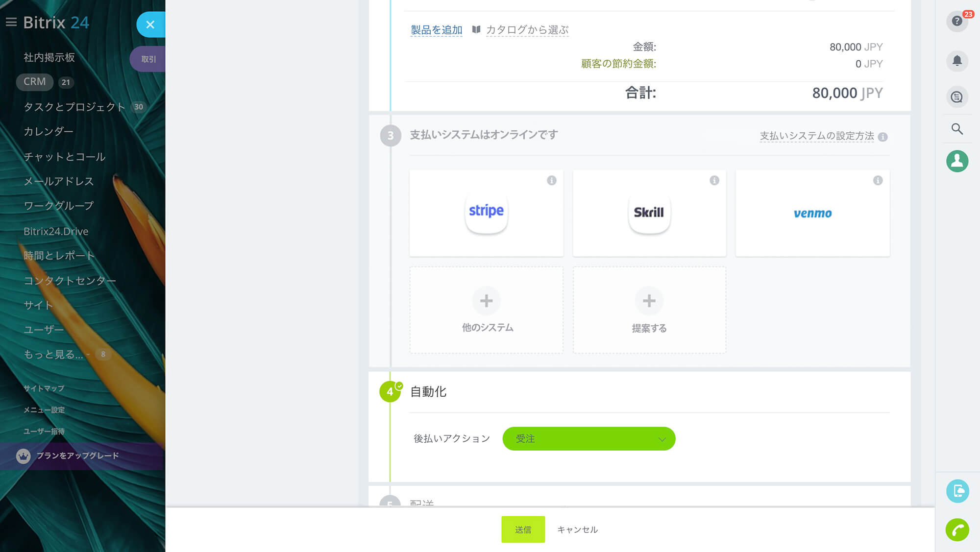The width and height of the screenshot is (980, 552).
Task: Open コンタクトセンター in the sidebar
Action: (x=70, y=281)
